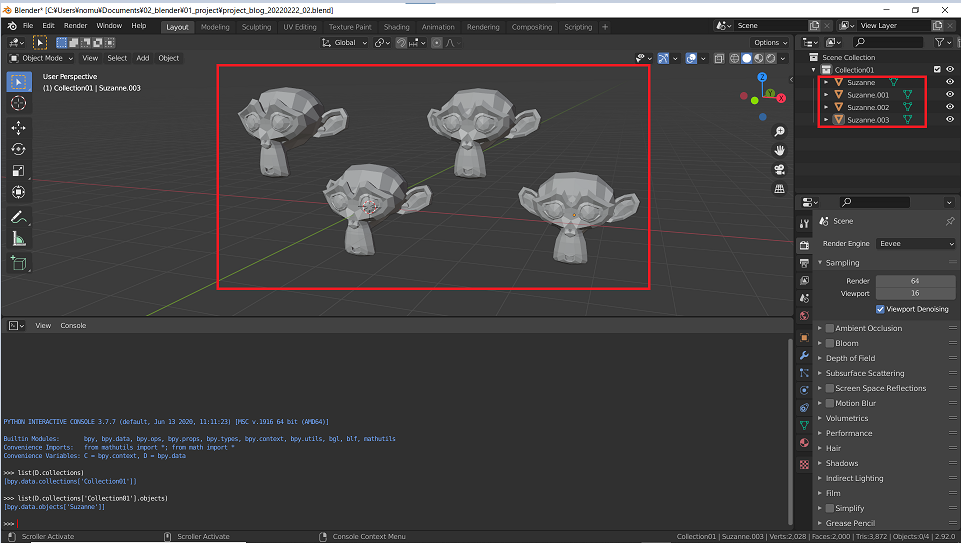Select the Select Box tool
The height and width of the screenshot is (543, 961).
click(18, 82)
